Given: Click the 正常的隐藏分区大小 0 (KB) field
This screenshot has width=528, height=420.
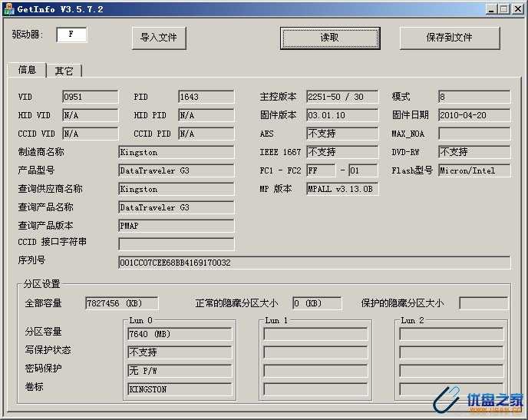Looking at the screenshot, I should pos(317,303).
